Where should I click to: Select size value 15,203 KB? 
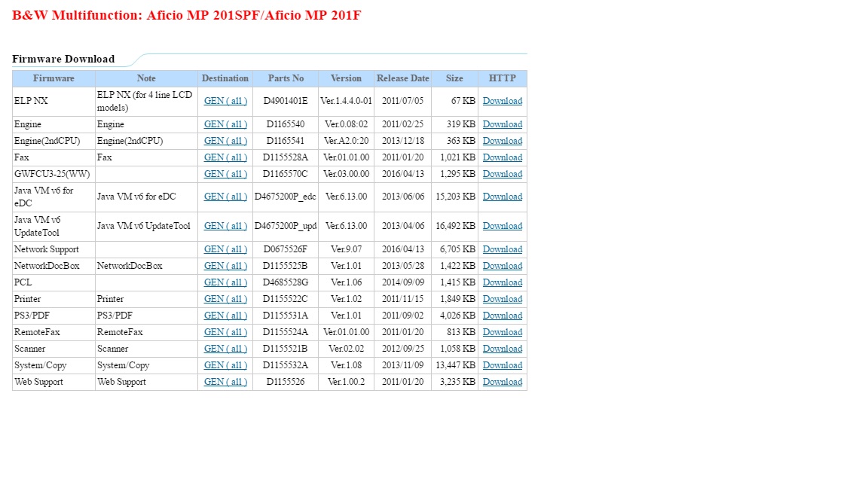pos(456,197)
